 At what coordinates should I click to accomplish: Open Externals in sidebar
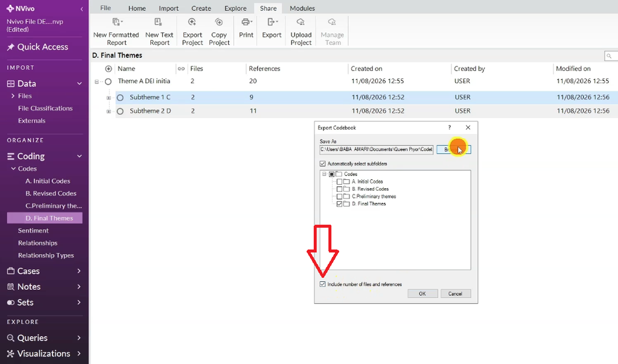click(x=31, y=121)
